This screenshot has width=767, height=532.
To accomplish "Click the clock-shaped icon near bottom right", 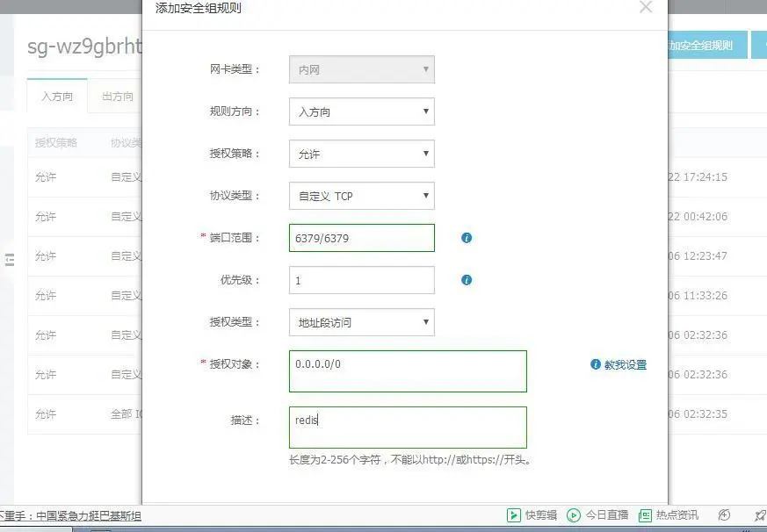I will 722,515.
